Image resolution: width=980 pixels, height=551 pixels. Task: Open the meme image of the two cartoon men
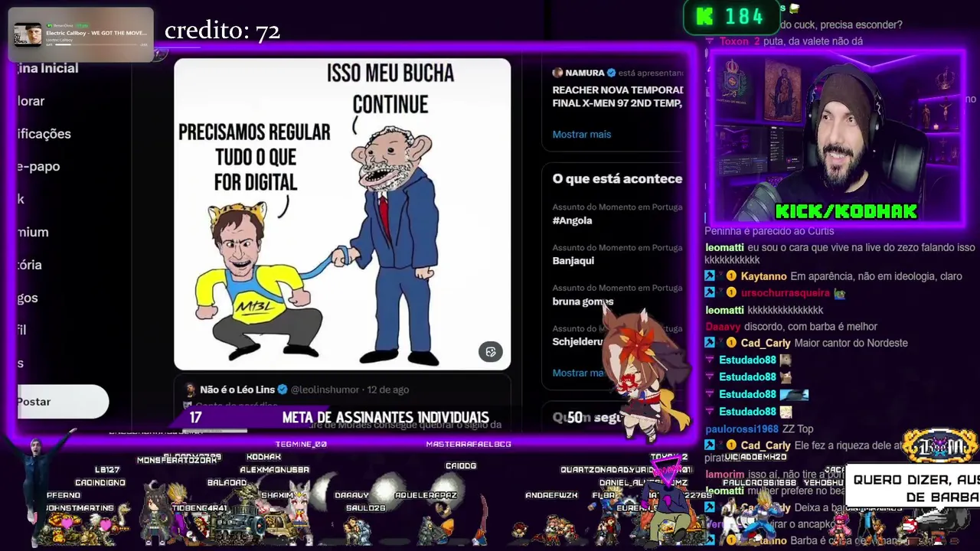342,214
